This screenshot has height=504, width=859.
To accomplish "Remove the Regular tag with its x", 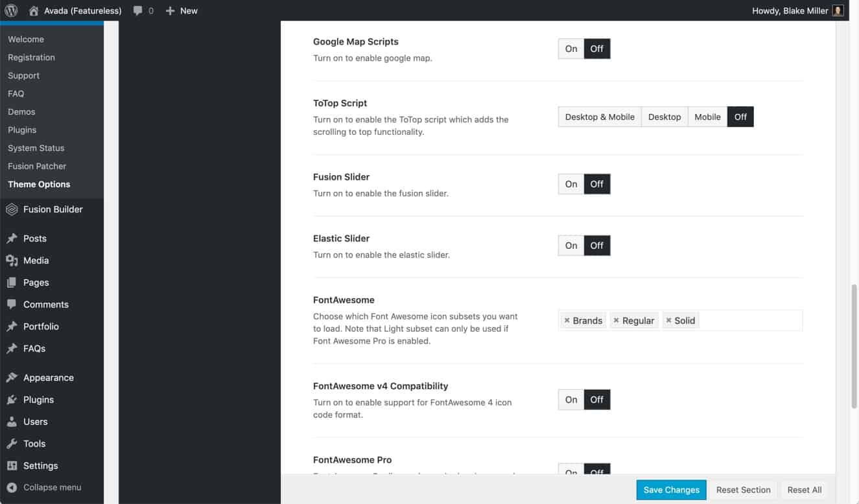I will coord(616,321).
